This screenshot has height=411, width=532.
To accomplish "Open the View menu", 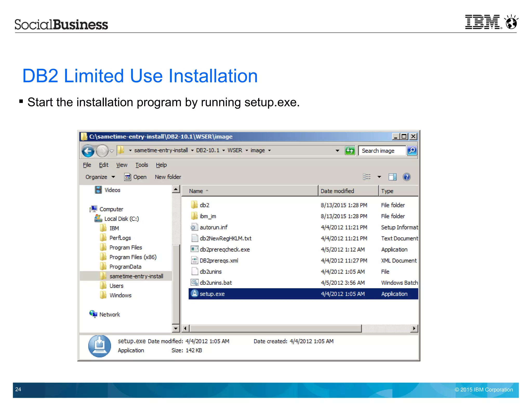I will [x=122, y=165].
